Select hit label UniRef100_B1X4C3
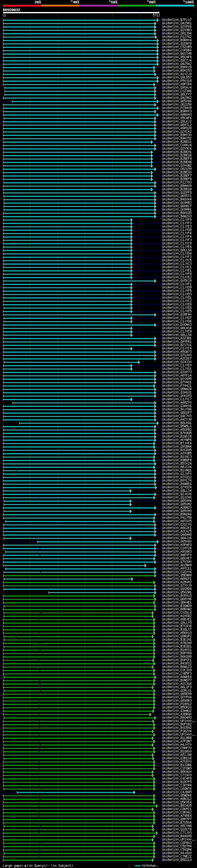Screen dimensions: 197x868 click(177, 457)
